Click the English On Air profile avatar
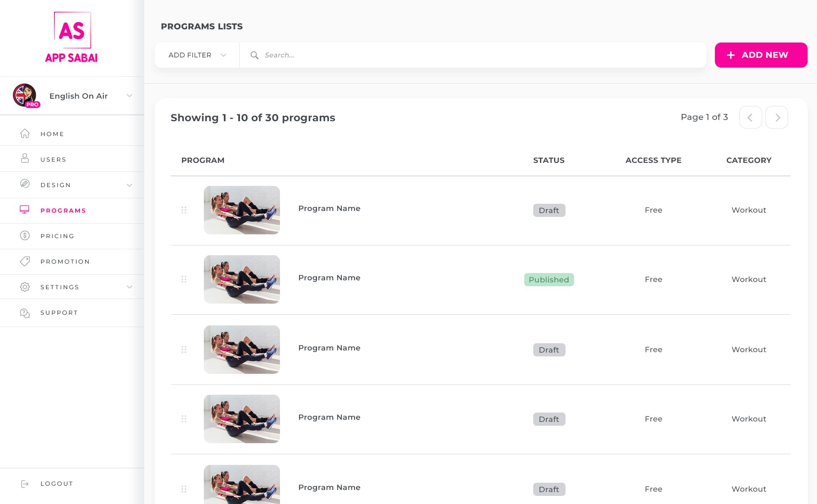Image resolution: width=817 pixels, height=504 pixels. tap(25, 95)
